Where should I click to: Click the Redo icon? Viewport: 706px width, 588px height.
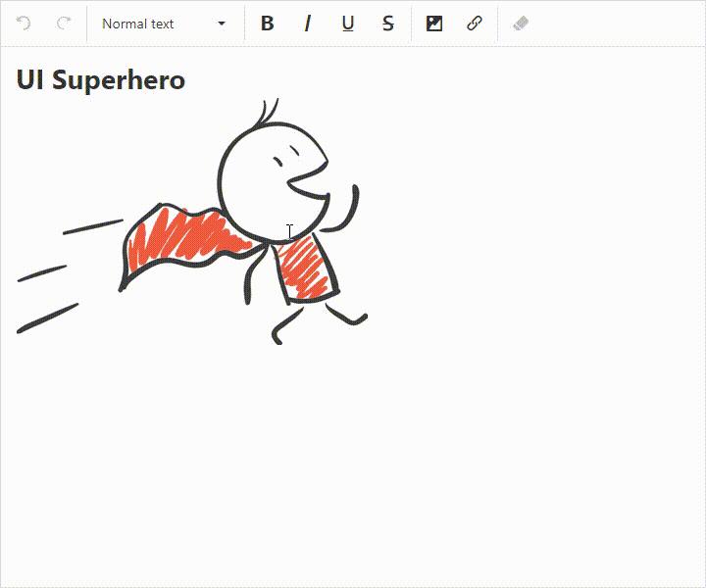pyautogui.click(x=64, y=23)
